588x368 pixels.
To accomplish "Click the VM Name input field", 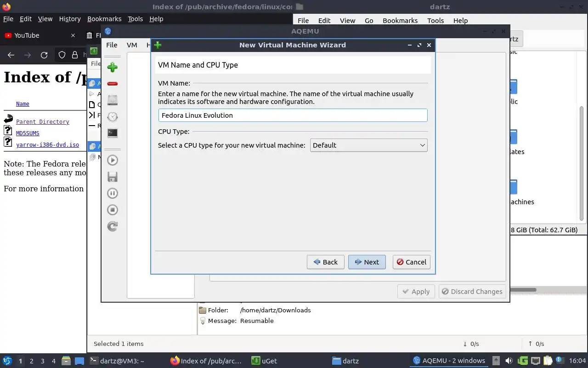I will coord(293,115).
